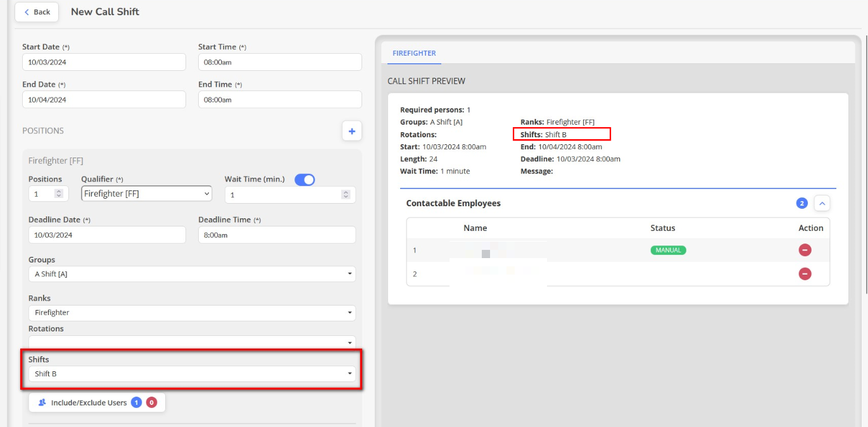Click the blue included users count badge
The width and height of the screenshot is (868, 427).
(136, 402)
